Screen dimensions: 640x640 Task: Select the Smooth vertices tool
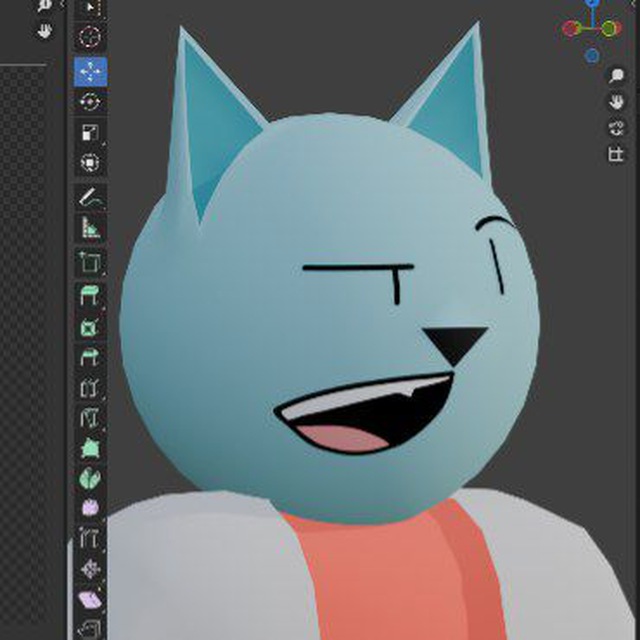[90, 508]
